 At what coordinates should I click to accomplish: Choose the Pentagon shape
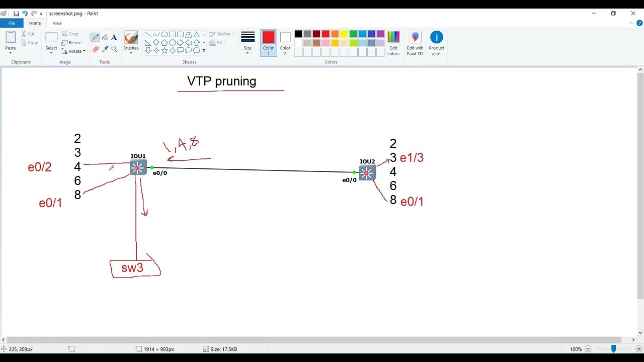[x=164, y=42]
